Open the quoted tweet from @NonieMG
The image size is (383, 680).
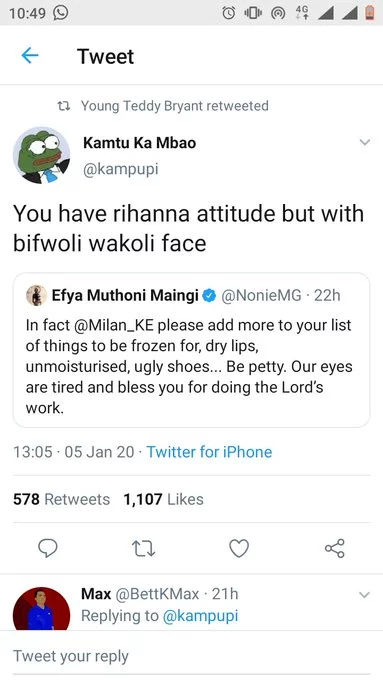click(x=191, y=350)
